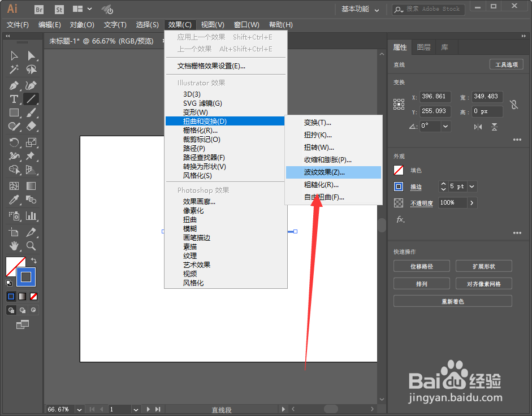The width and height of the screenshot is (532, 416).
Task: Select the Width/Warp tool
Action: pos(14,156)
